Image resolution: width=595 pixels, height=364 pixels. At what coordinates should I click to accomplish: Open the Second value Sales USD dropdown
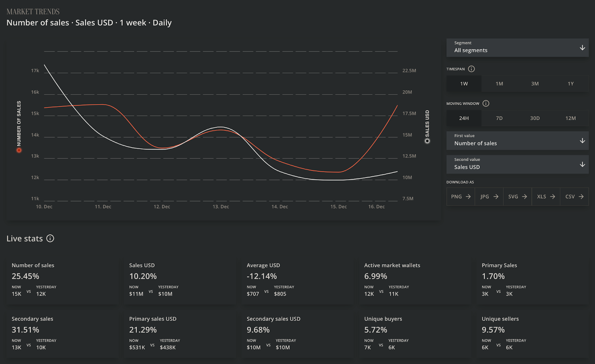[517, 164]
